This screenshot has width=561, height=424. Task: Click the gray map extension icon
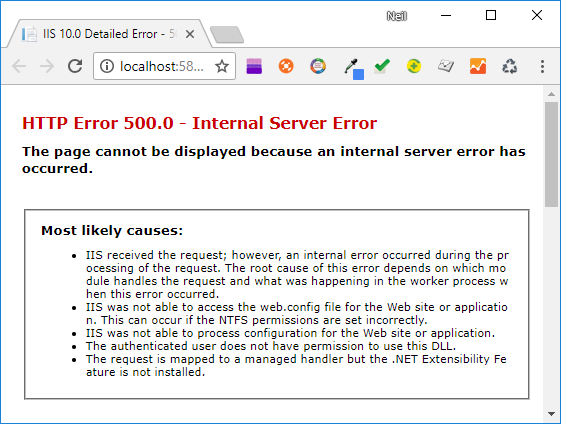tap(446, 66)
